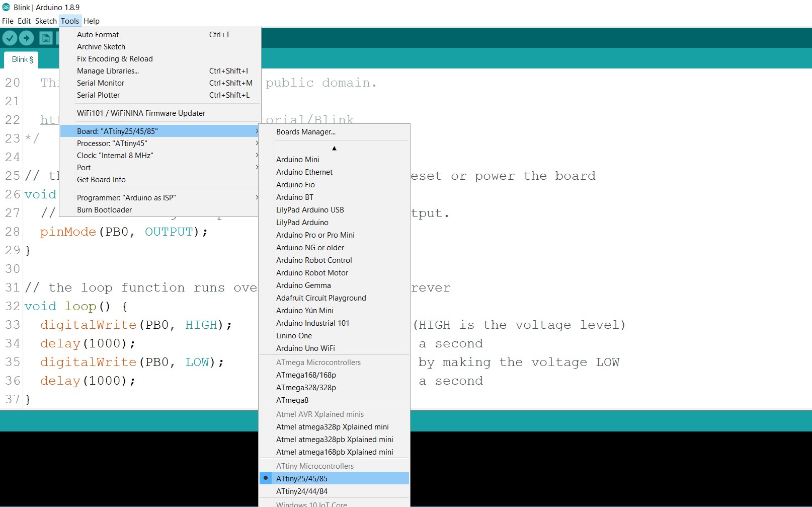Select the Arduino Ethernet board
The width and height of the screenshot is (812, 507).
click(x=334, y=172)
